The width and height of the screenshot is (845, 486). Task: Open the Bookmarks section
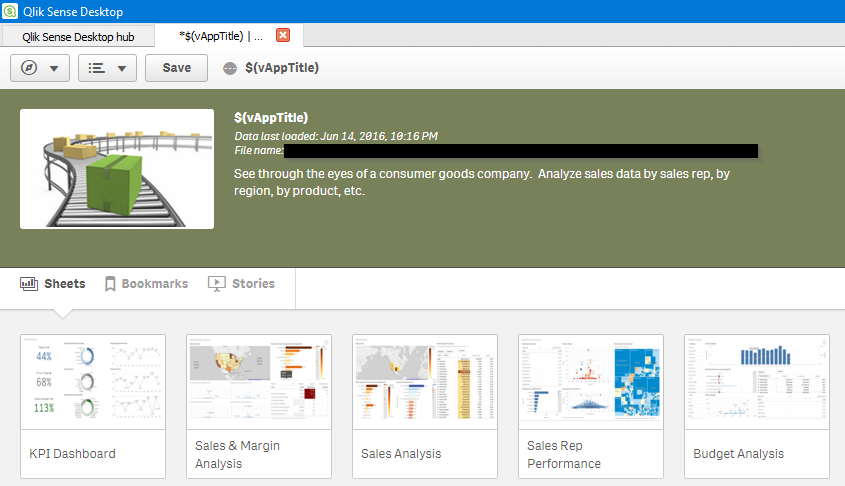[155, 283]
